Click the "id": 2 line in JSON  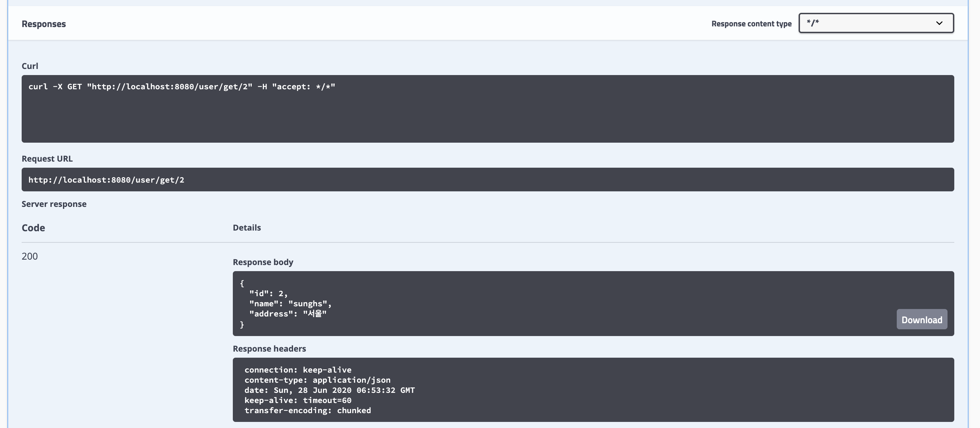tap(268, 293)
